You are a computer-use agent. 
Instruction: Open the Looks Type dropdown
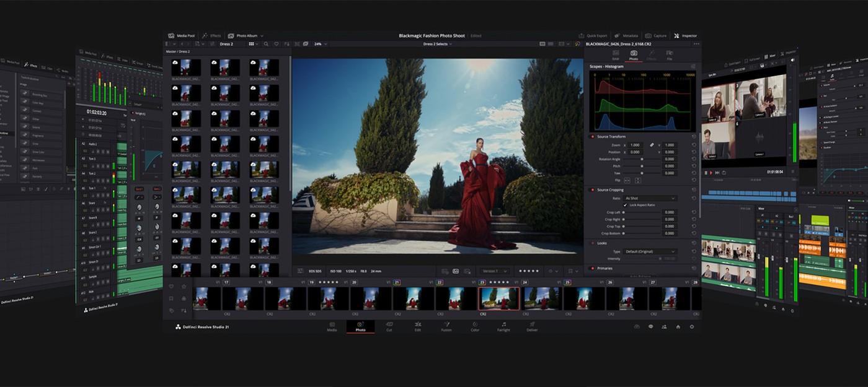(650, 250)
